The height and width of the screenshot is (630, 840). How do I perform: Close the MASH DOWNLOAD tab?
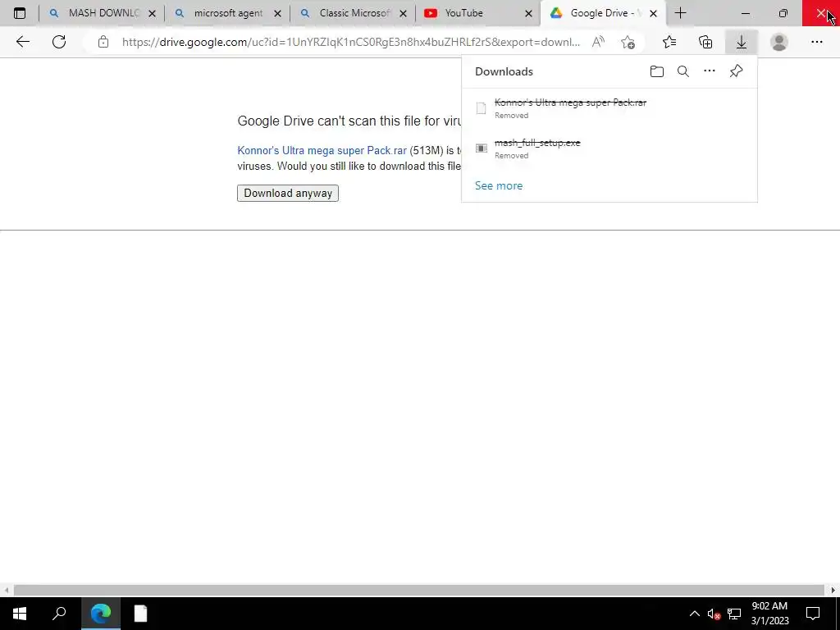pos(152,13)
